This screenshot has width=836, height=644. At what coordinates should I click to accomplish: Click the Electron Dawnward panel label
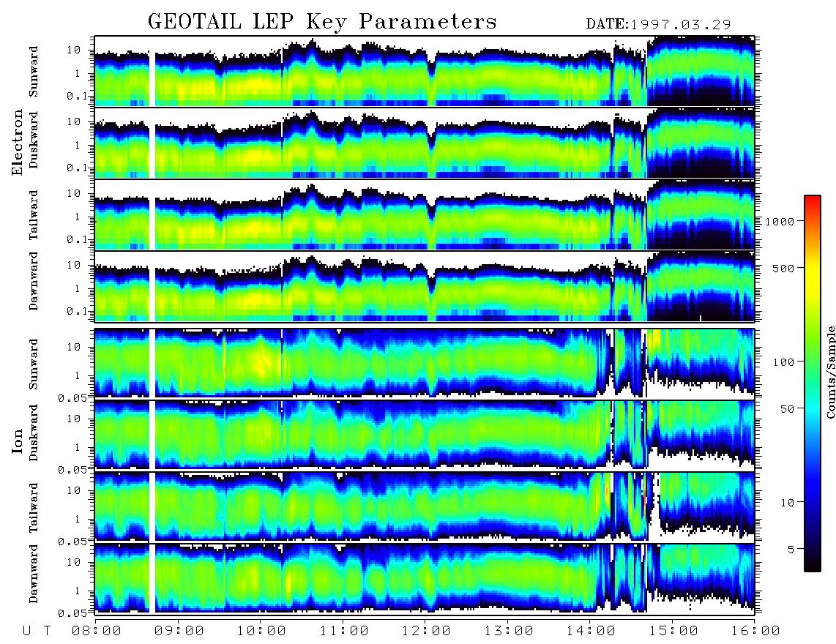34,281
